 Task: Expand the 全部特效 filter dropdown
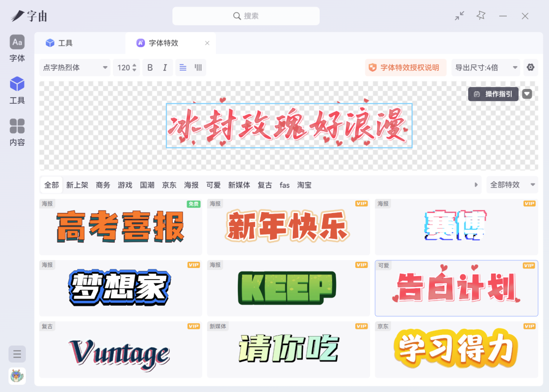(x=512, y=185)
